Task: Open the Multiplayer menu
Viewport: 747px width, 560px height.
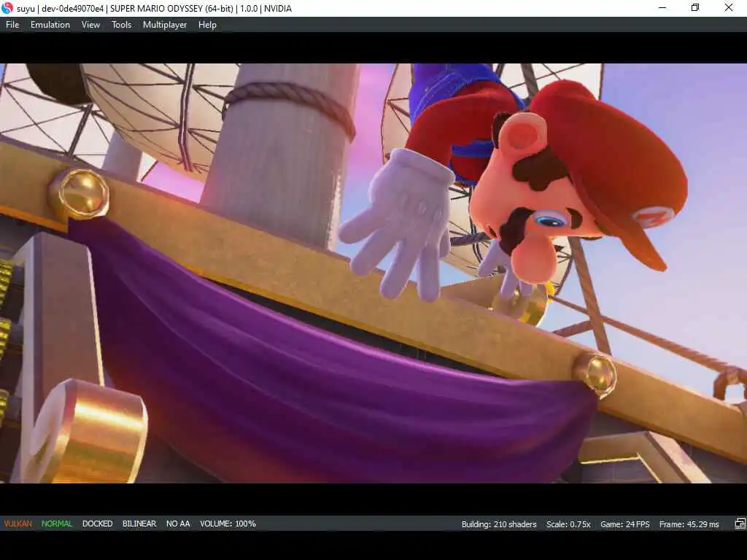Action: pyautogui.click(x=165, y=25)
